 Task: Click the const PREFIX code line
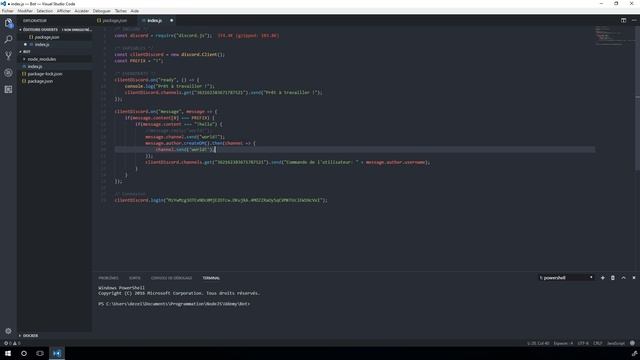[138, 61]
